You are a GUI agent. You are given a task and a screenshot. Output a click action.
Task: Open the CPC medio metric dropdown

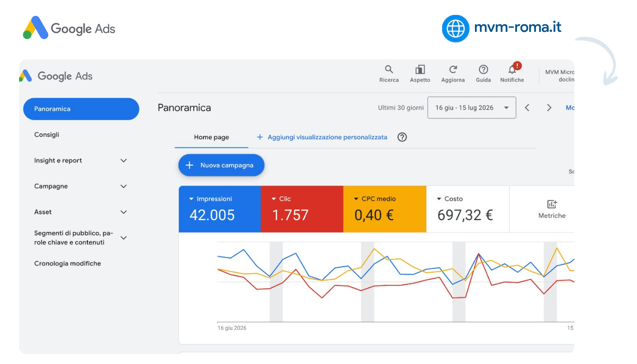[x=375, y=199]
